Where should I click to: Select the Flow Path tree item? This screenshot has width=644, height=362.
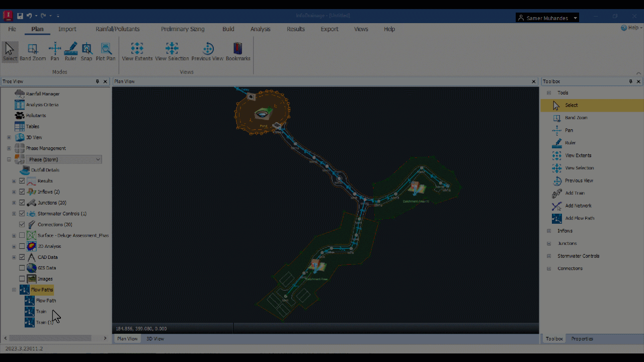(x=46, y=301)
